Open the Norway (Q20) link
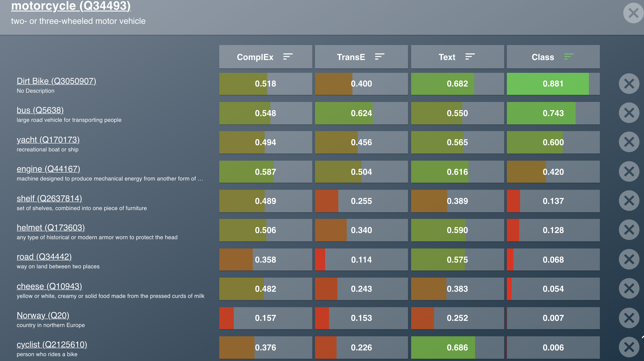This screenshot has height=361, width=644. (x=43, y=315)
